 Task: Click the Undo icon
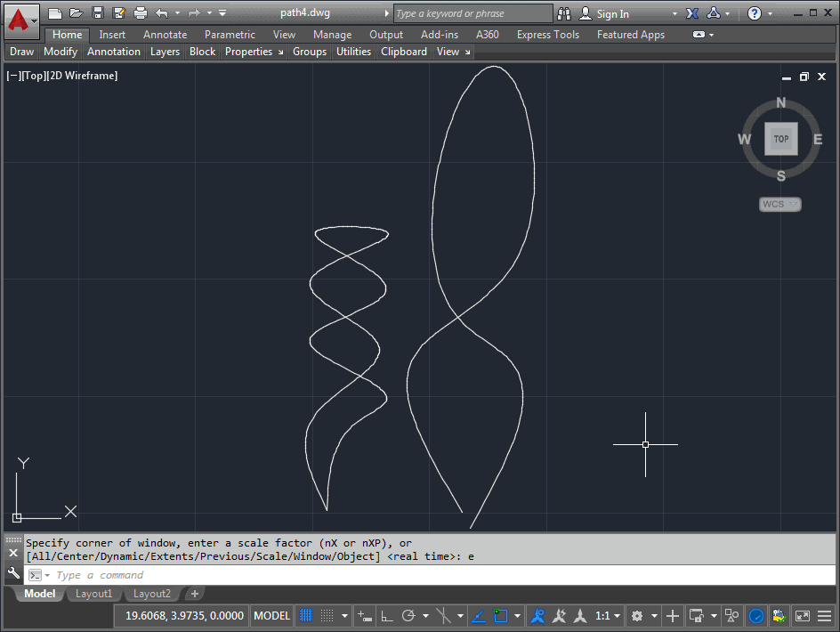click(x=163, y=12)
